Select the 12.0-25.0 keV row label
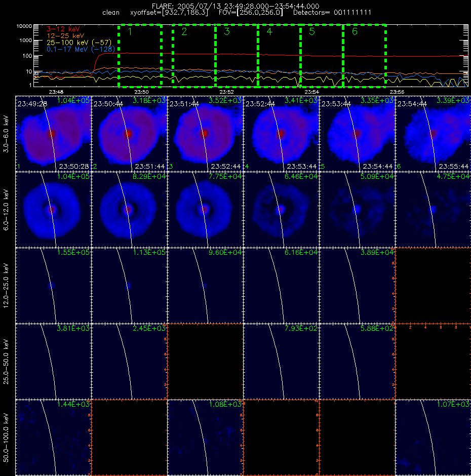The image size is (471, 476). pyautogui.click(x=7, y=286)
